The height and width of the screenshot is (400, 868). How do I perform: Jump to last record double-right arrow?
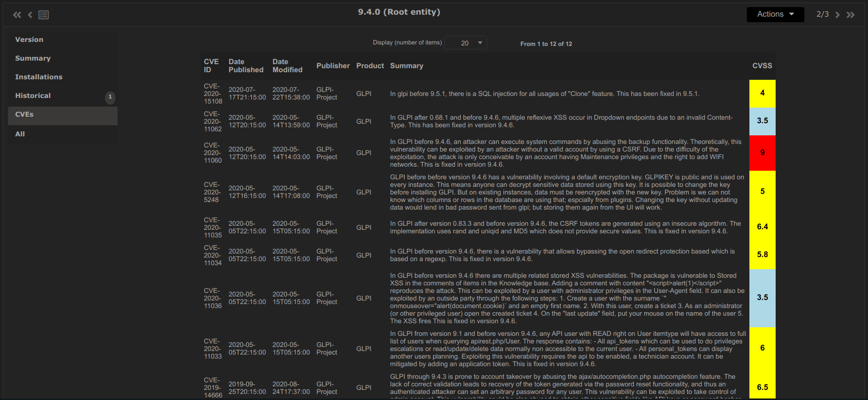(851, 15)
